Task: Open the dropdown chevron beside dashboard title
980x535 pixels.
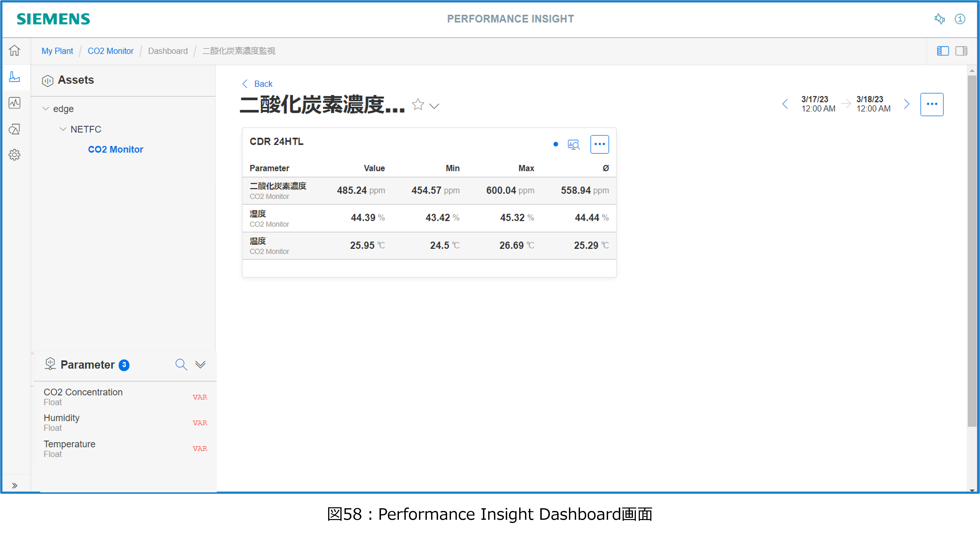Action: (x=434, y=106)
